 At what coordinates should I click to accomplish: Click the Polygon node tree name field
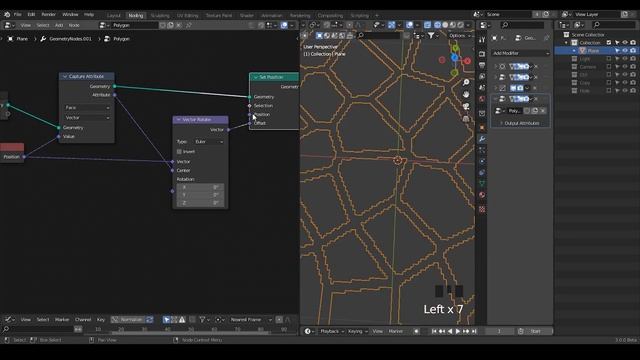coord(135,25)
